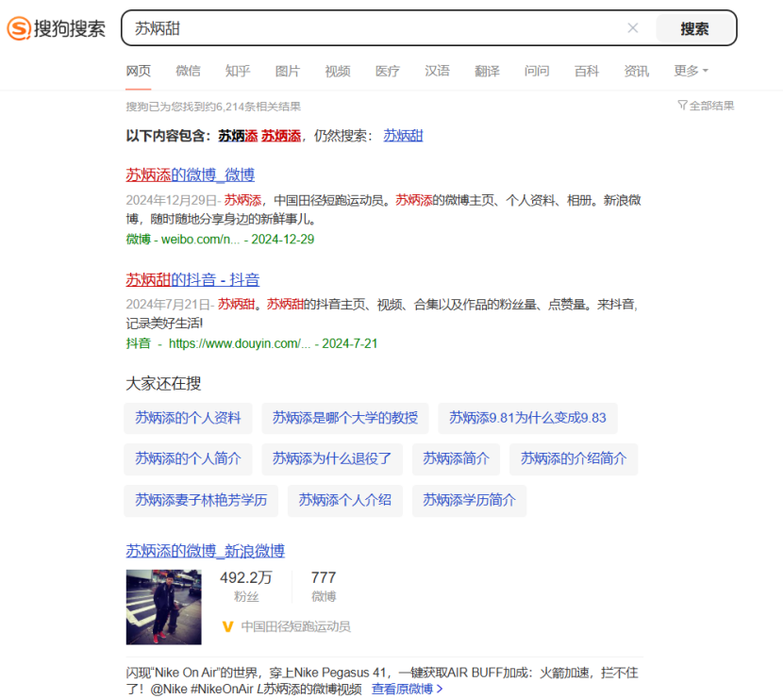
Task: Switch to the 视频 tab
Action: coord(338,70)
